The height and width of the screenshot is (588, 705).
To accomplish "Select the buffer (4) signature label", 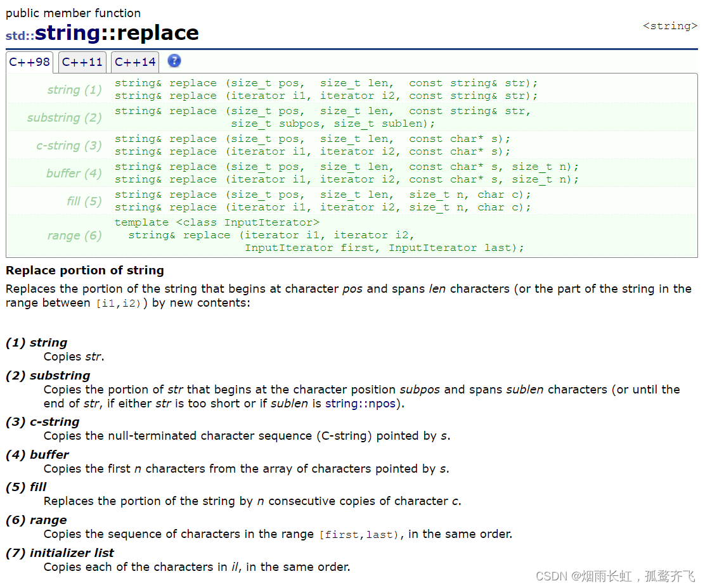I will [75, 172].
